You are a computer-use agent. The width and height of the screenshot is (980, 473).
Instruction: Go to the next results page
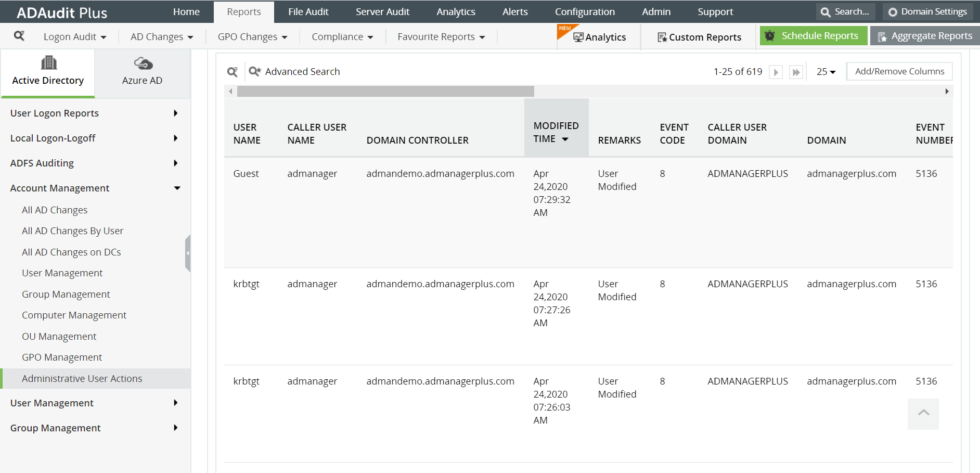pos(776,72)
